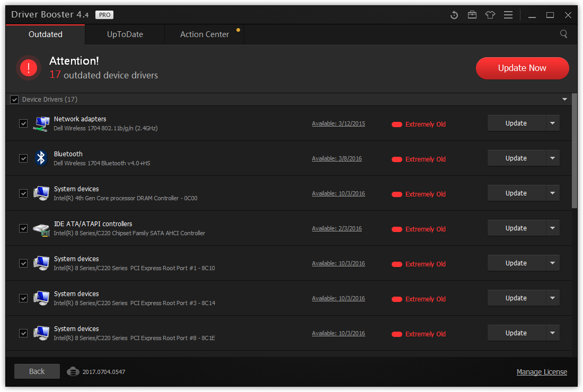Open the toolbox icon in the title bar
Screen dimensions: 583x392
coord(472,15)
